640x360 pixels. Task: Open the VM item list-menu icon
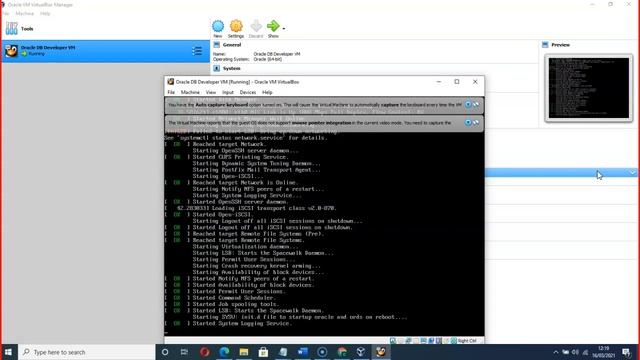click(197, 51)
